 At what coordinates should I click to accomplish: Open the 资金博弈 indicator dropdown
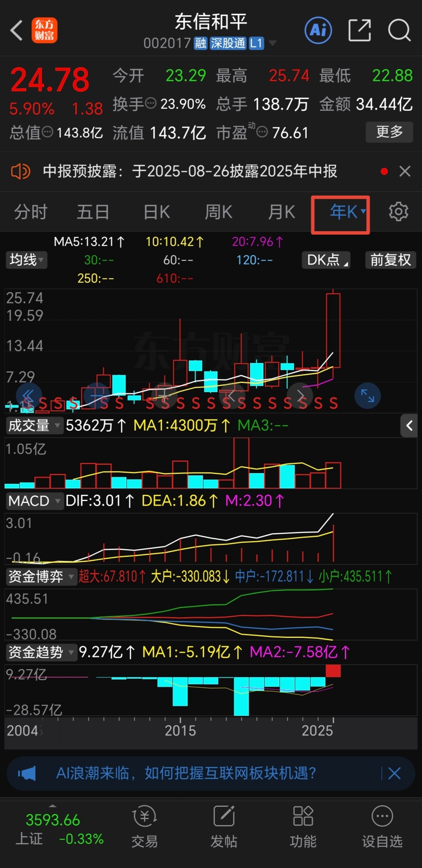click(41, 576)
